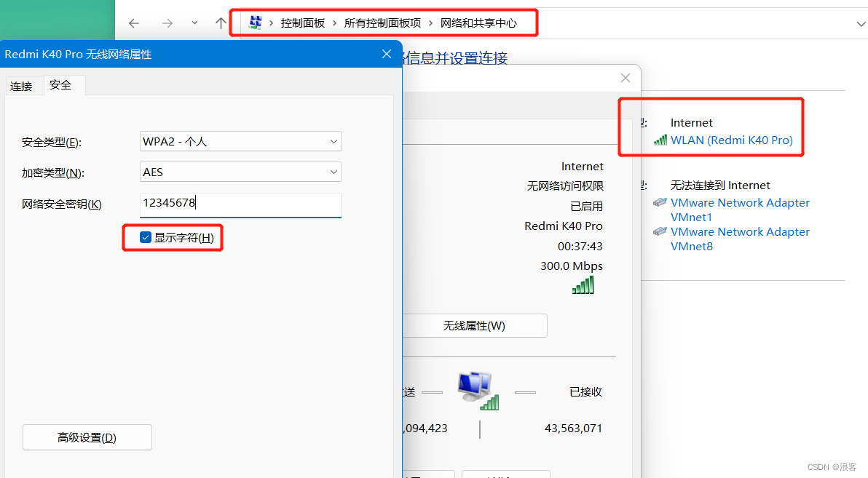The image size is (868, 478).
Task: Click 无线属性(W) button
Action: click(x=474, y=325)
